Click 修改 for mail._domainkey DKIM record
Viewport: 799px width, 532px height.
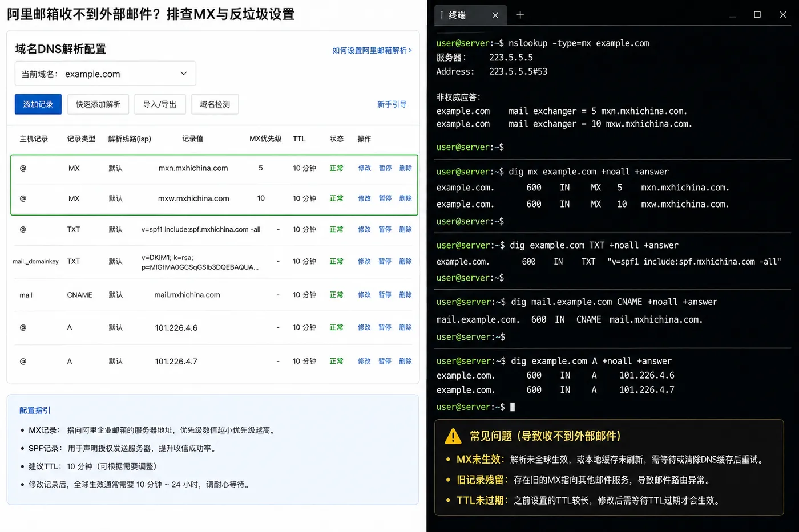point(364,261)
